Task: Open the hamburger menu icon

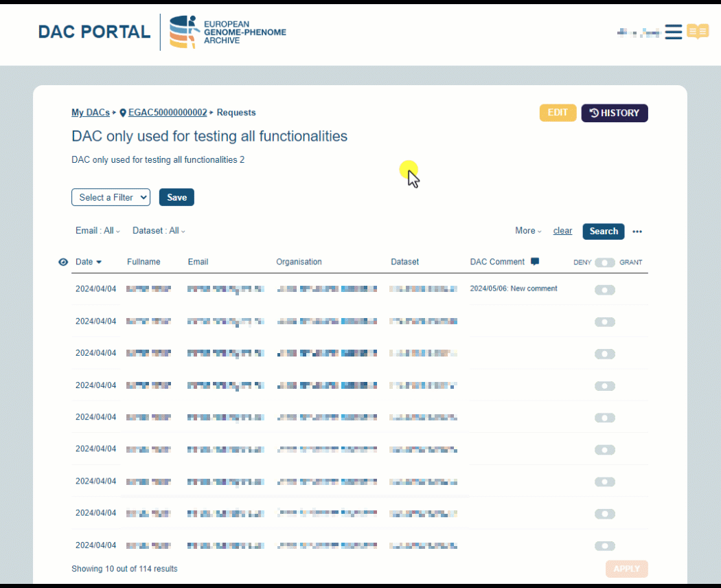Action: 673,32
